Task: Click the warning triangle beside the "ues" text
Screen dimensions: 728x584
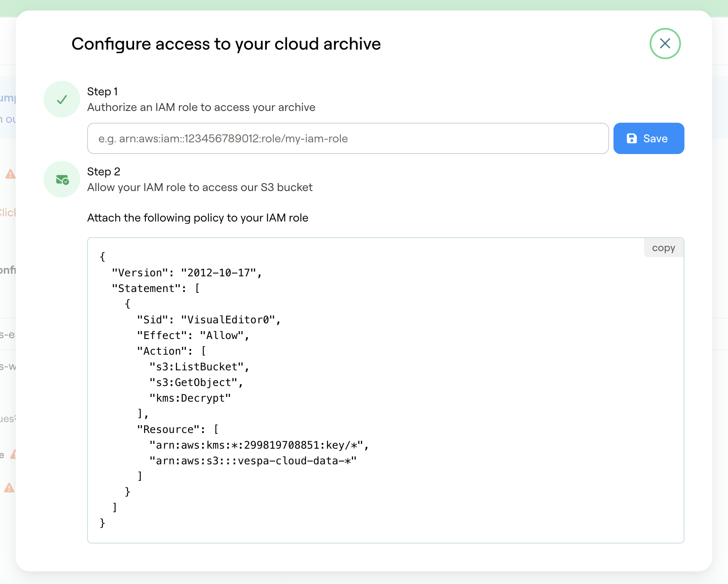Action: [x=13, y=454]
